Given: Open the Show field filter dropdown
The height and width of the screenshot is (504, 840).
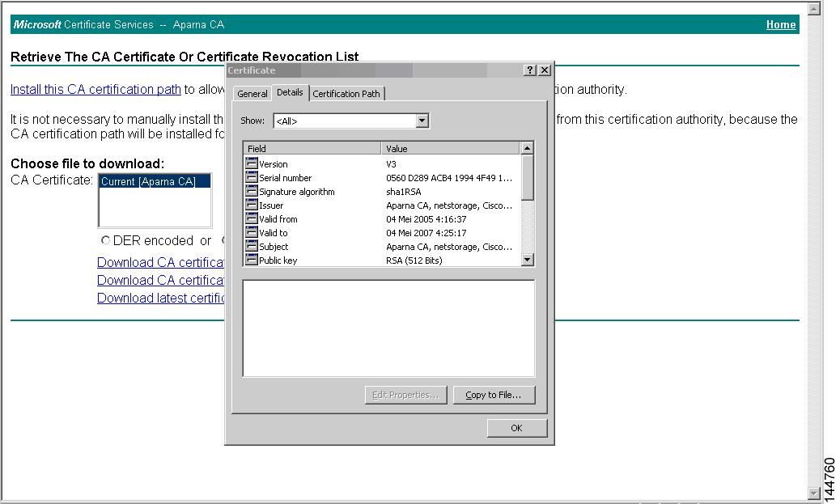Looking at the screenshot, I should pos(422,120).
